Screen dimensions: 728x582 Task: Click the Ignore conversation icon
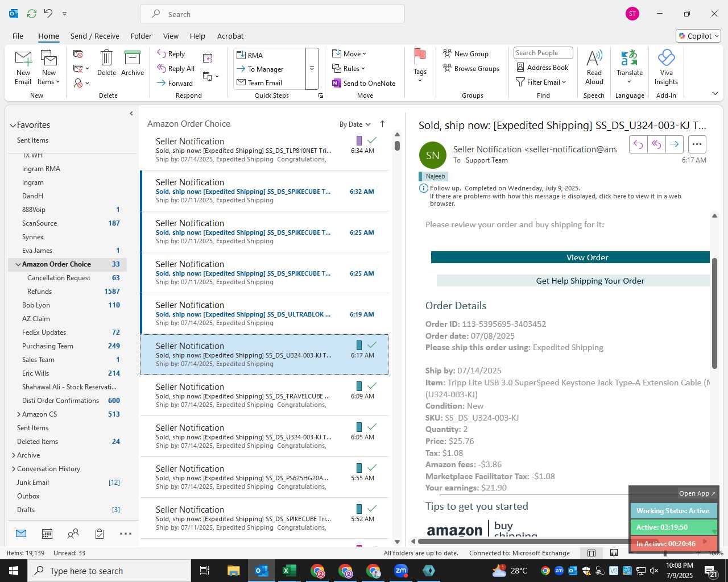[x=78, y=54]
